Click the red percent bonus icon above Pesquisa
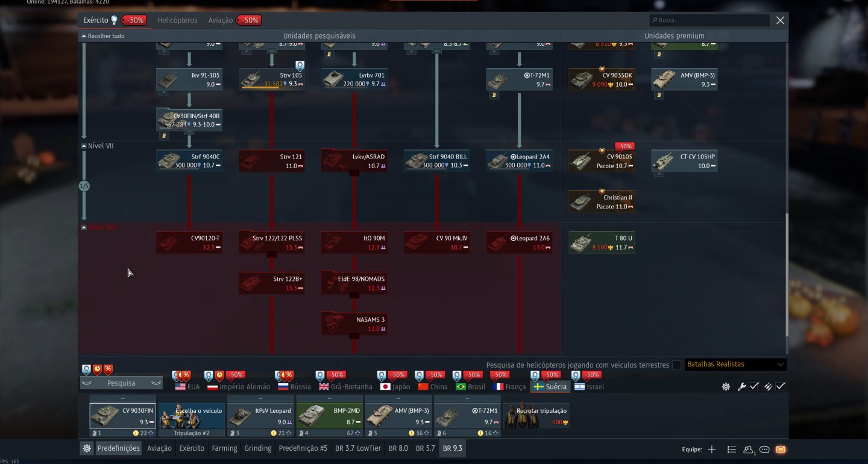Viewport: 868px width, 464px height. (108, 369)
